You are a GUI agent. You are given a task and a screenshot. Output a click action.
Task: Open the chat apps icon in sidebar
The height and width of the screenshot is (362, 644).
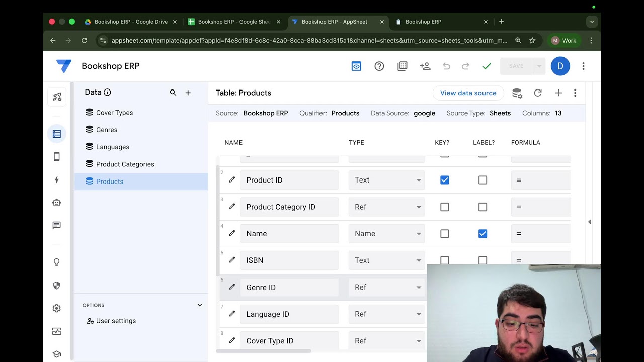(x=57, y=226)
